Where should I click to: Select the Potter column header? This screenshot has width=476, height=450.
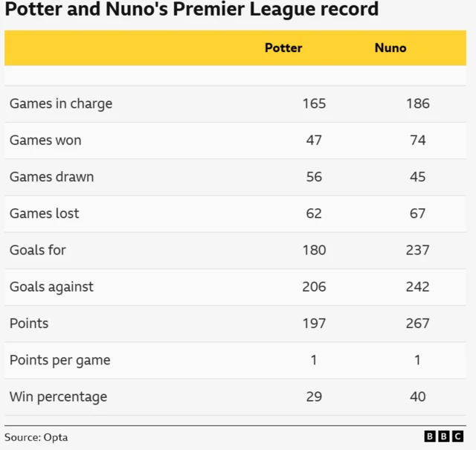283,48
